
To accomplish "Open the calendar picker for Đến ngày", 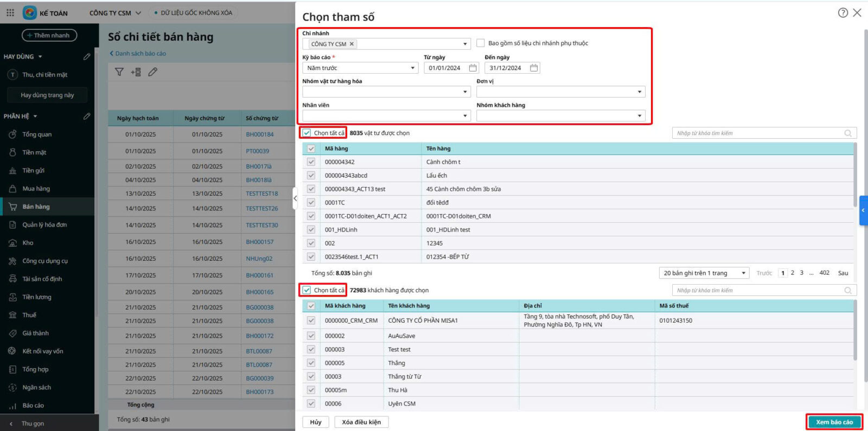I will tap(534, 68).
